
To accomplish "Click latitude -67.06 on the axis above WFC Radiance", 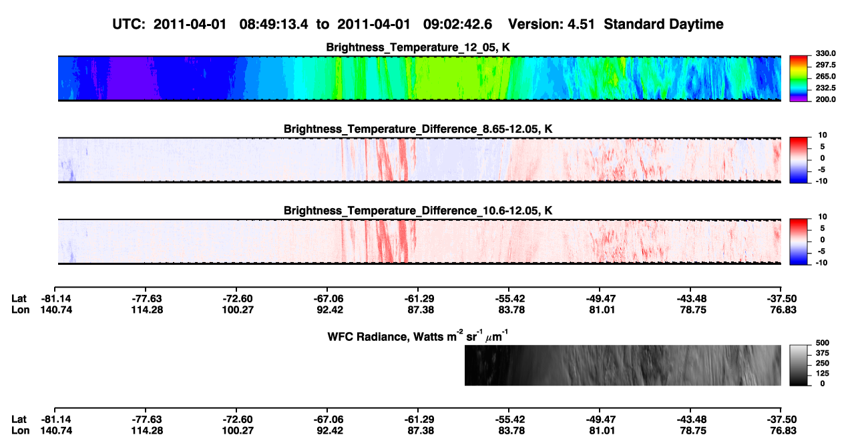I will 327,298.
